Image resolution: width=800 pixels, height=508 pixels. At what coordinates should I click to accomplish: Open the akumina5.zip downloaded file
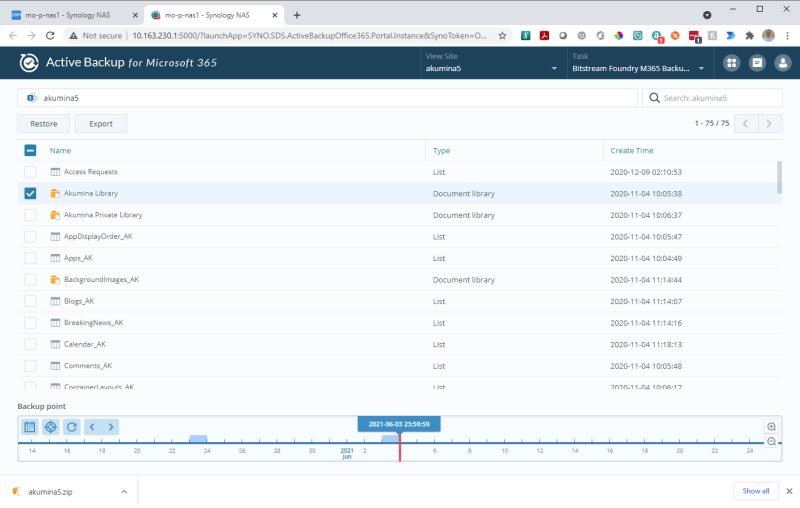[x=50, y=492]
